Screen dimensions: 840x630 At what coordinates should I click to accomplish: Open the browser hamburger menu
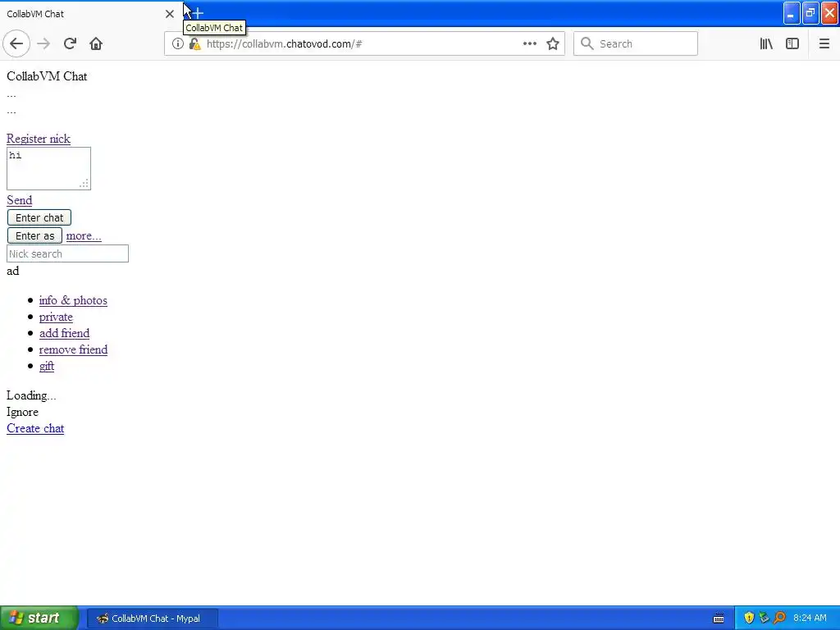tap(824, 44)
